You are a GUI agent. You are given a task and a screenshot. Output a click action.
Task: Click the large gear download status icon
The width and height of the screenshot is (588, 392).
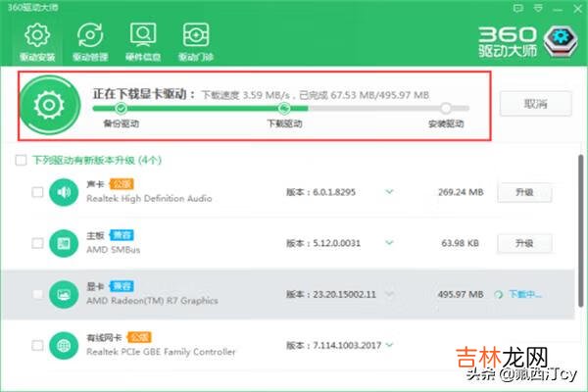(x=49, y=105)
